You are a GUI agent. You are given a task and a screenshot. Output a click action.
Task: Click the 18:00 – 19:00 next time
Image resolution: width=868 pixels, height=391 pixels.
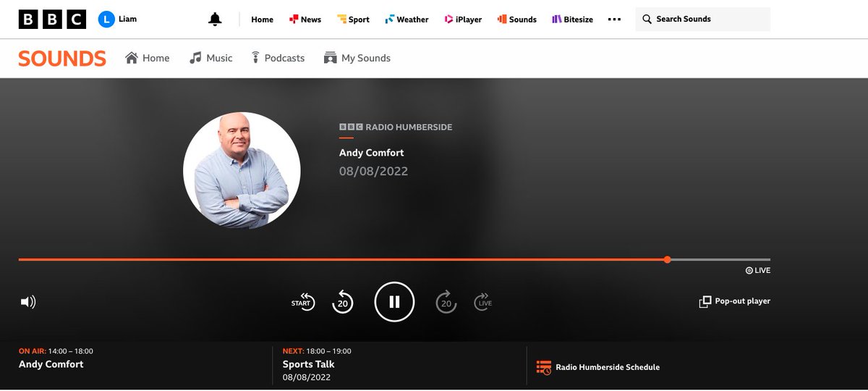click(328, 351)
